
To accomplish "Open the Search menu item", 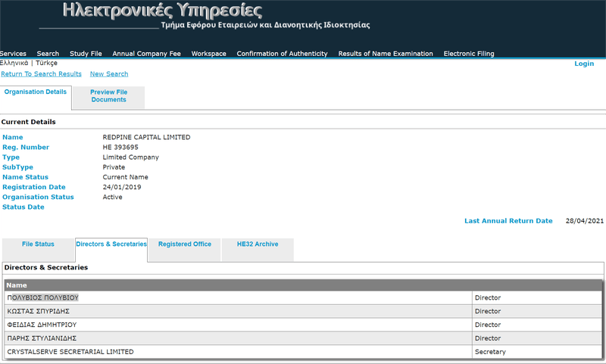I will tap(48, 54).
